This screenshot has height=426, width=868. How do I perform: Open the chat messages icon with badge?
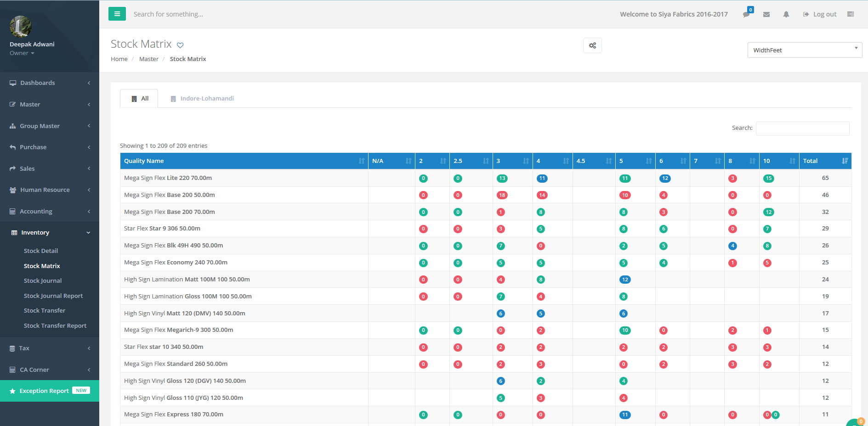pos(746,14)
